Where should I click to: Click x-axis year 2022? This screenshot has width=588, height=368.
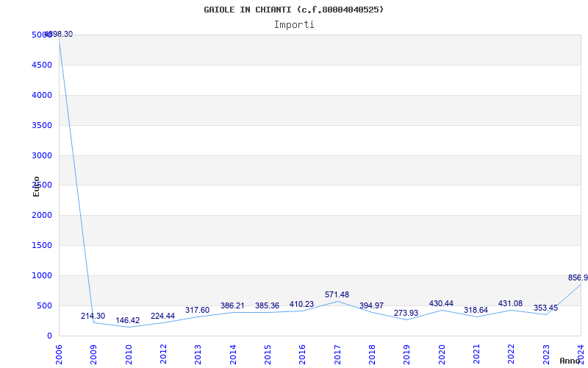point(511,354)
